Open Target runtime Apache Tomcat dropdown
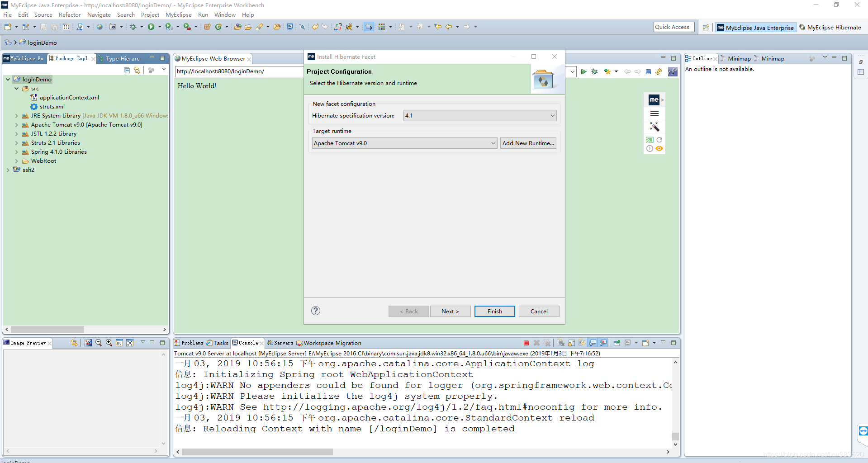Screen dimensions: 868x463 pos(404,143)
